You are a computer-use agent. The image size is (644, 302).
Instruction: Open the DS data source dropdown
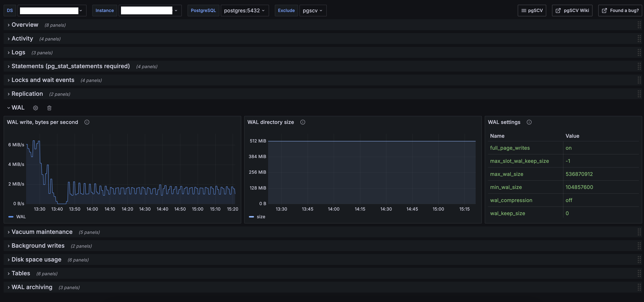tap(52, 11)
